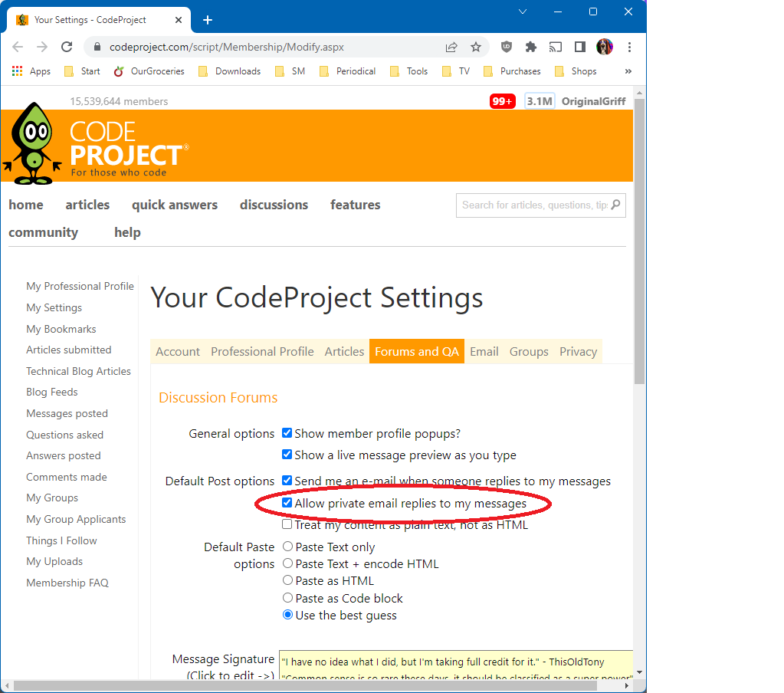Open the Extensions puzzle piece menu
Screen dimensions: 784x693
[x=531, y=47]
